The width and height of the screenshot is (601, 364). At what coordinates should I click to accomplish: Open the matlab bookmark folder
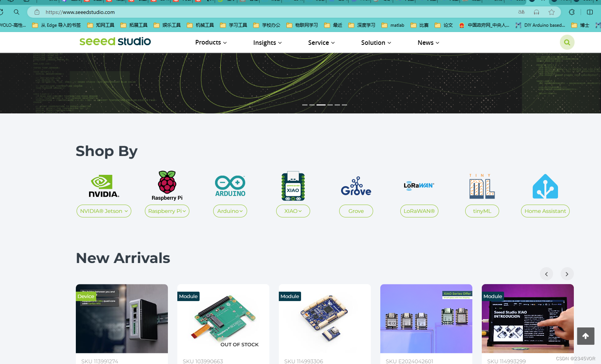point(393,25)
